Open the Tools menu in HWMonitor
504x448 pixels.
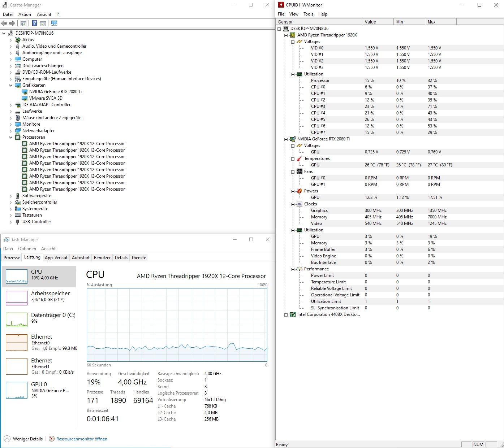pos(308,14)
